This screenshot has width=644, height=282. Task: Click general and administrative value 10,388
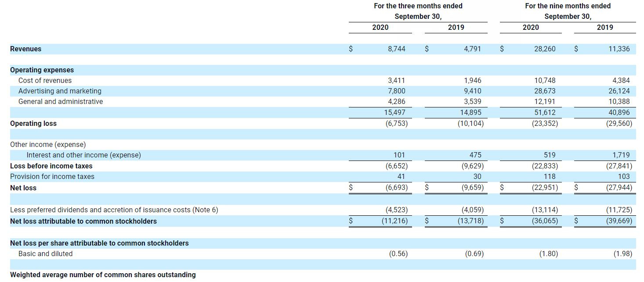[619, 102]
